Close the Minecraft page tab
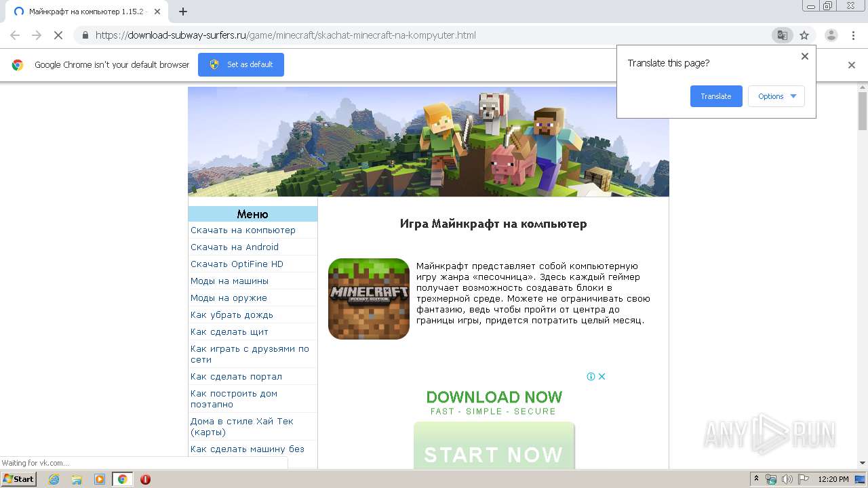The height and width of the screenshot is (488, 868). pyautogui.click(x=157, y=12)
